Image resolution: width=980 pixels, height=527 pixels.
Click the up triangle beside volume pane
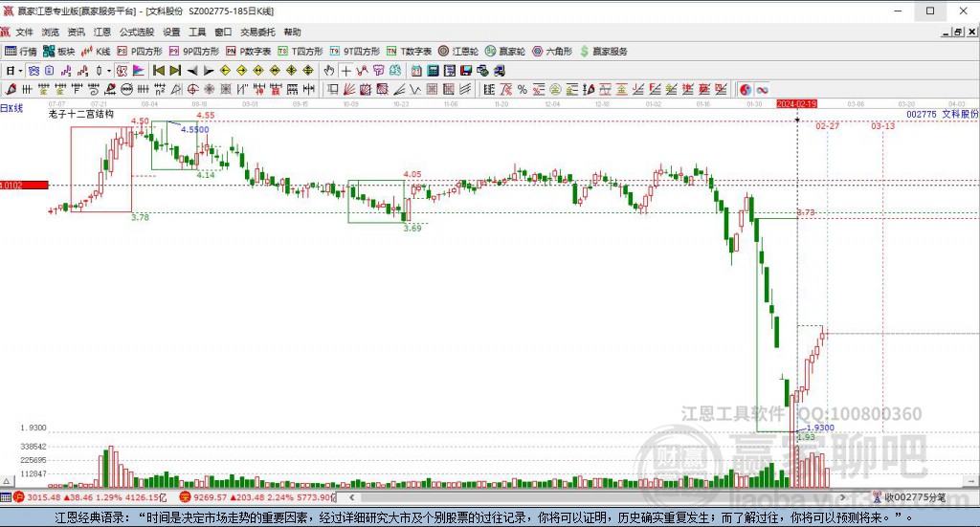7,481
